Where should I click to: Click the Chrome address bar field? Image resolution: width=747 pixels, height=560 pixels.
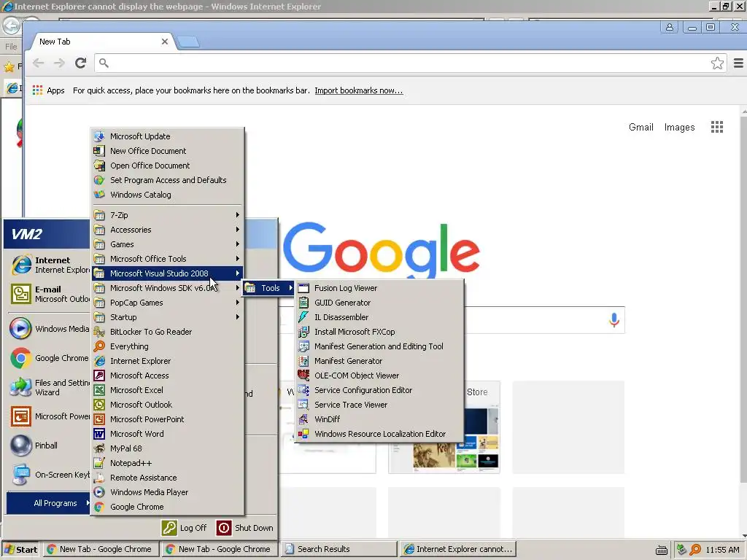click(411, 63)
